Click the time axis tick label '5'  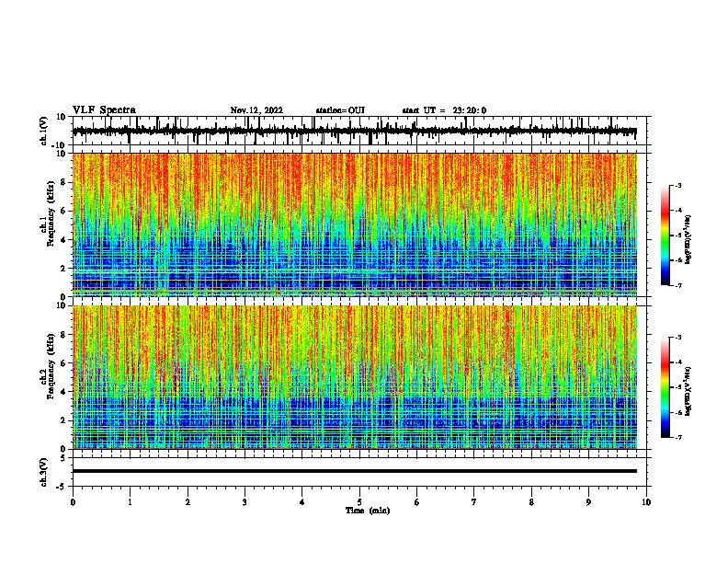click(359, 502)
